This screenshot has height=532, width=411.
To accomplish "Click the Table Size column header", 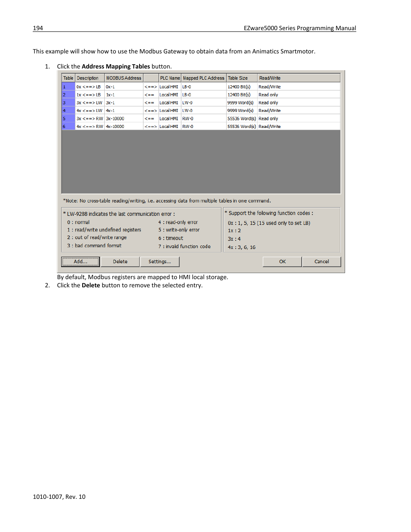I will click(x=242, y=78).
